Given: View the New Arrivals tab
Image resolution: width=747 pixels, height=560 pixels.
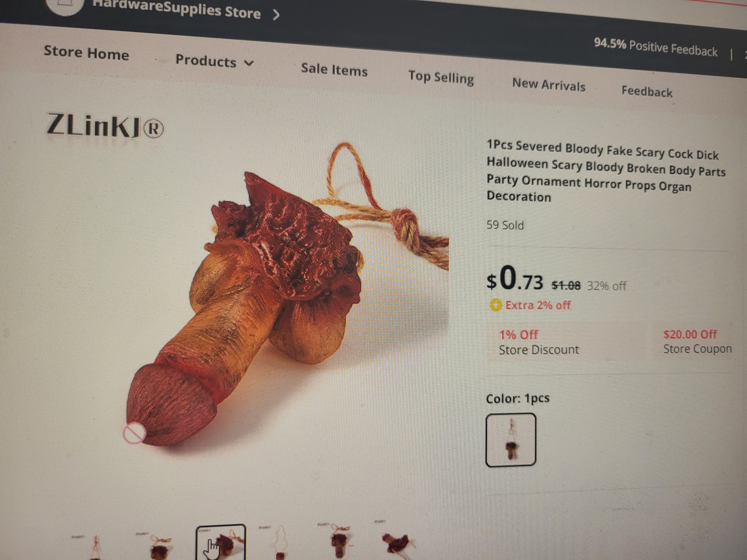Looking at the screenshot, I should [x=549, y=85].
